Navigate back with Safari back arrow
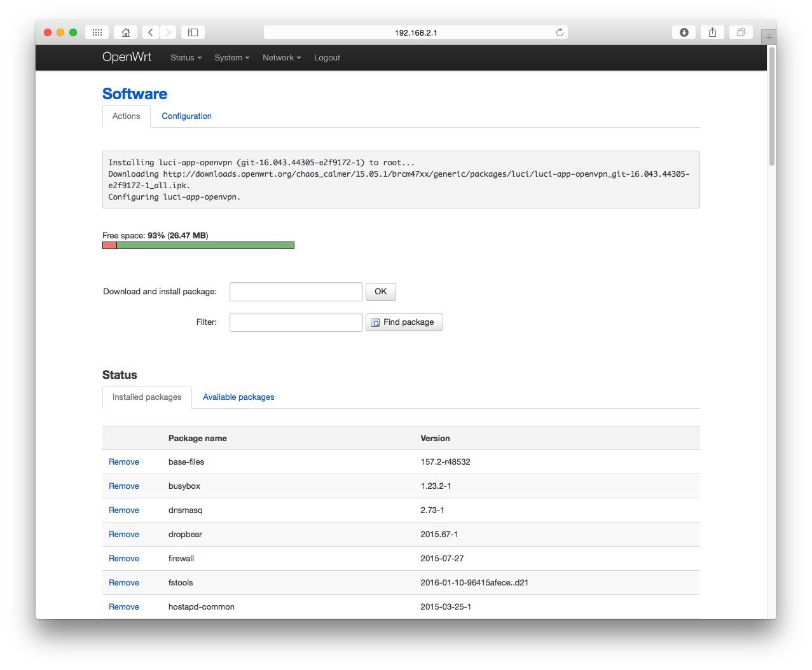Image resolution: width=812 pixels, height=670 pixels. point(151,32)
